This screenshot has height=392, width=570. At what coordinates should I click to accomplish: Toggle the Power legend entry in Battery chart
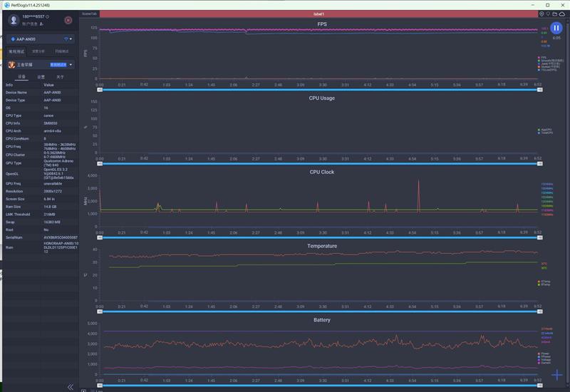pyautogui.click(x=544, y=353)
